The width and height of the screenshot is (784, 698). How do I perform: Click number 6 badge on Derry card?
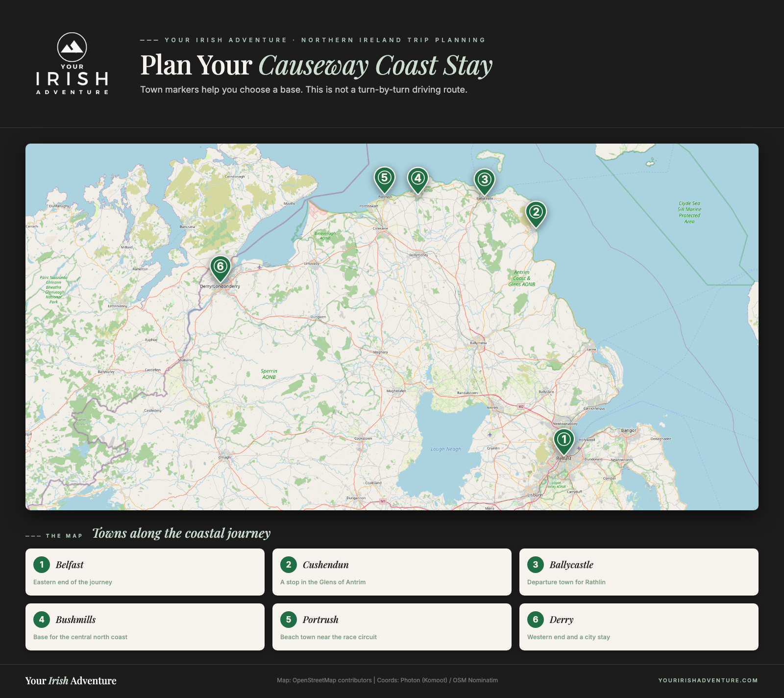[536, 620]
